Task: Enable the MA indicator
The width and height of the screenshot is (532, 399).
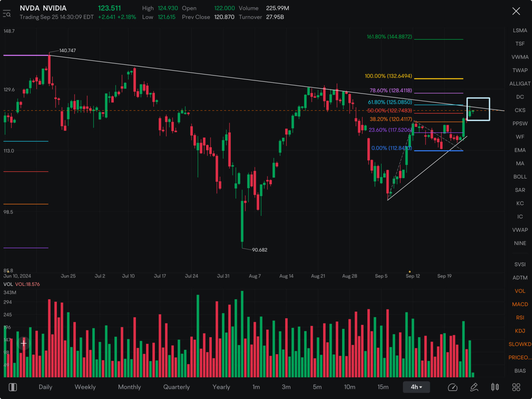Action: 520,164
